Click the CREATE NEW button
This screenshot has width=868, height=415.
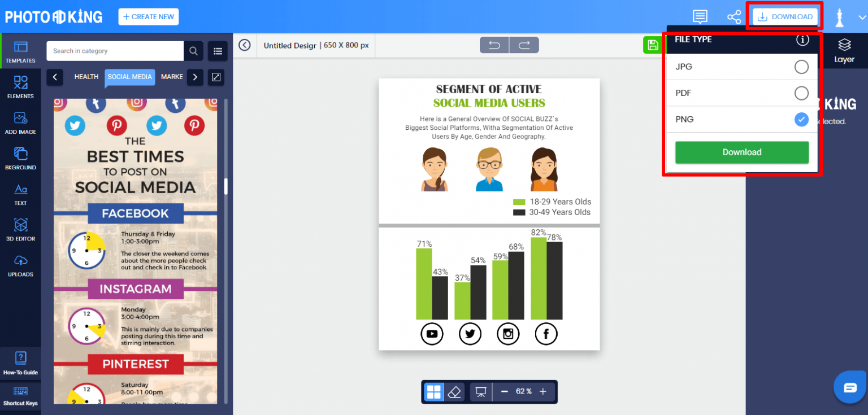pyautogui.click(x=148, y=16)
